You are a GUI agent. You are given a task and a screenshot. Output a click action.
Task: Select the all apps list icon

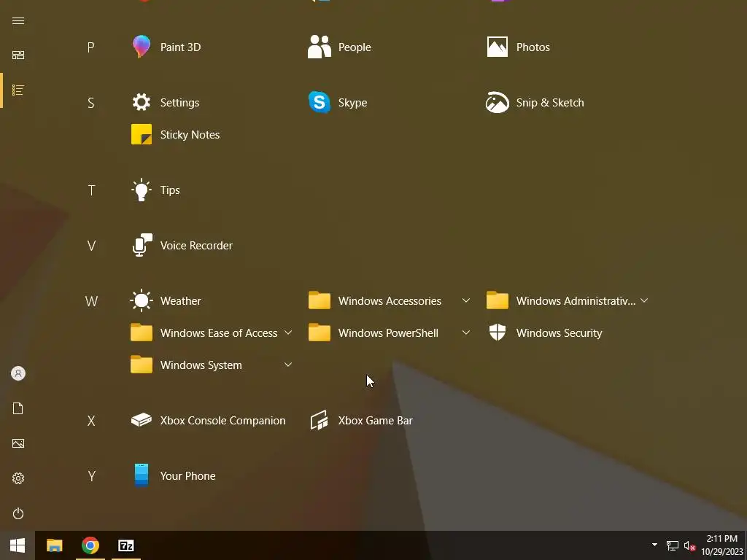[x=18, y=90]
